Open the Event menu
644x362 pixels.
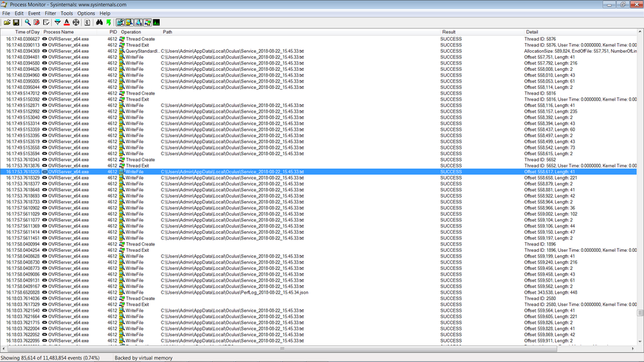click(34, 13)
